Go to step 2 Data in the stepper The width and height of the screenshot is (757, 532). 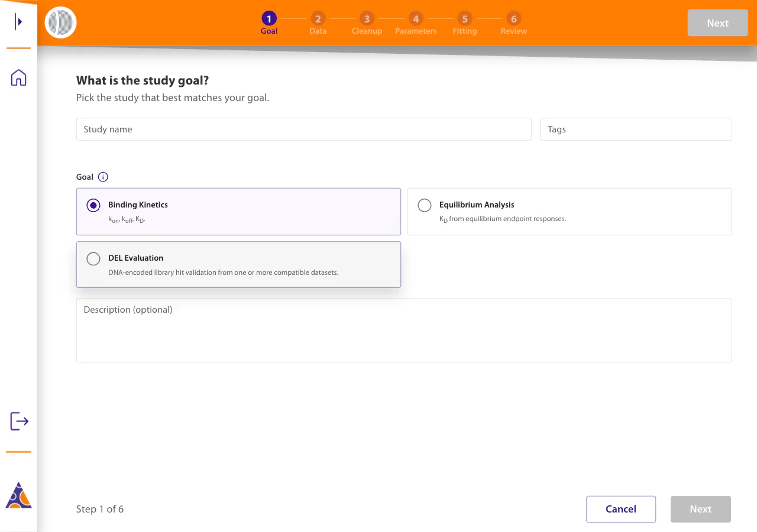(x=318, y=23)
